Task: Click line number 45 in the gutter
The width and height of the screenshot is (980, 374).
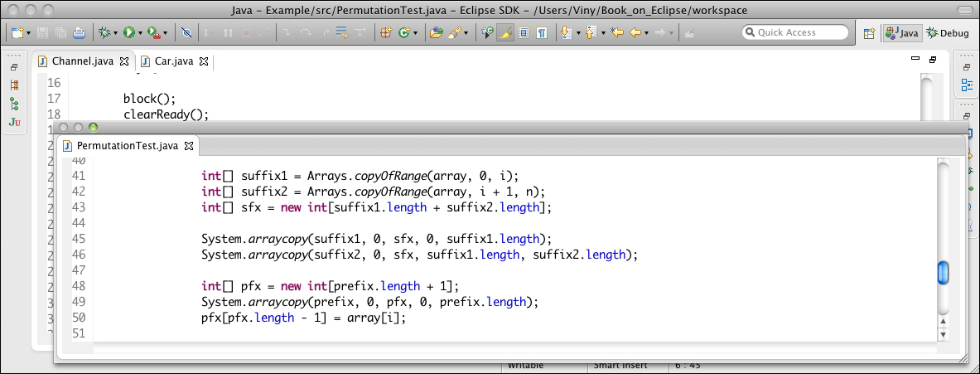Action: [x=78, y=239]
